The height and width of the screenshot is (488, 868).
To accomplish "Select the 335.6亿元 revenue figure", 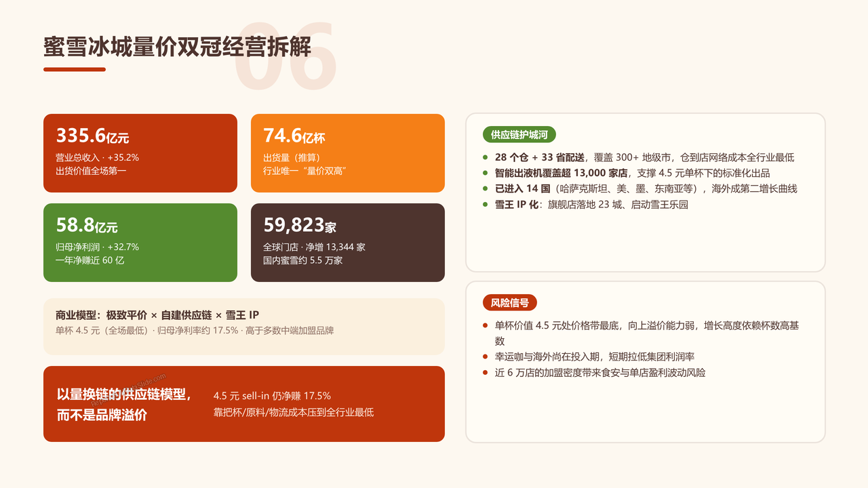I will [x=92, y=136].
